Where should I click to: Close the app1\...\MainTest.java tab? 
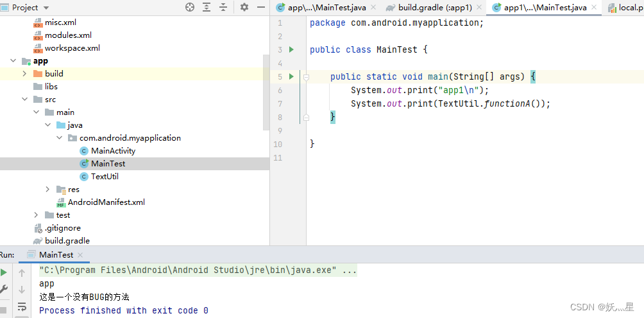click(x=595, y=8)
